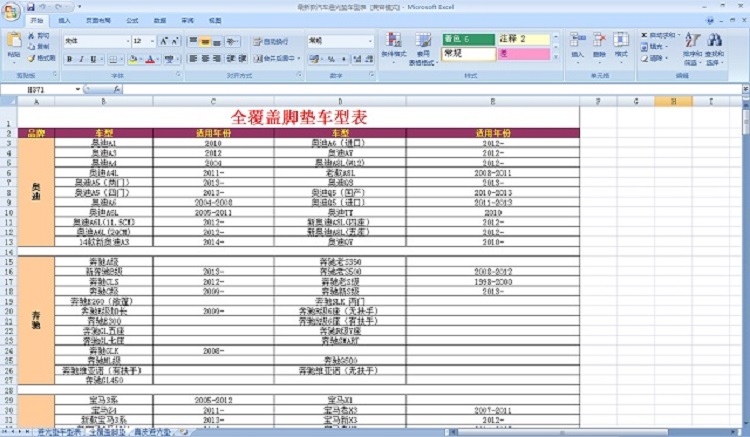The image size is (750, 437).
Task: Click the AutoSum sigma button
Action: click(660, 35)
